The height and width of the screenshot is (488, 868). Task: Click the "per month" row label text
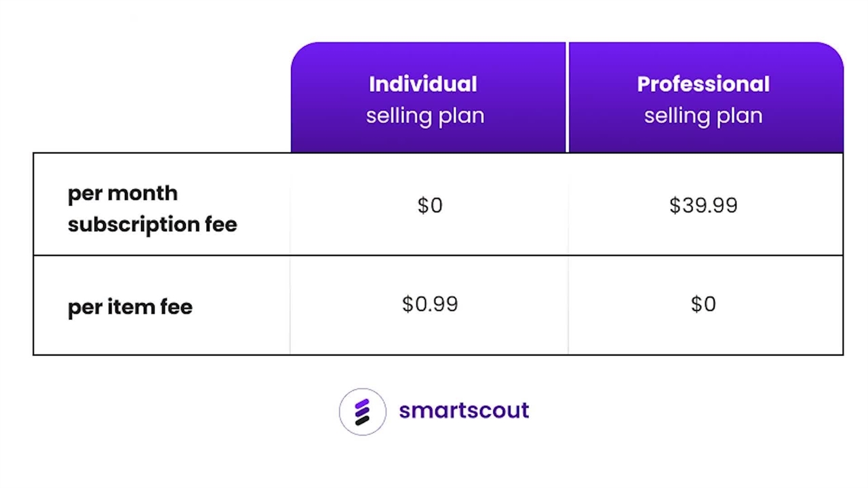point(123,193)
